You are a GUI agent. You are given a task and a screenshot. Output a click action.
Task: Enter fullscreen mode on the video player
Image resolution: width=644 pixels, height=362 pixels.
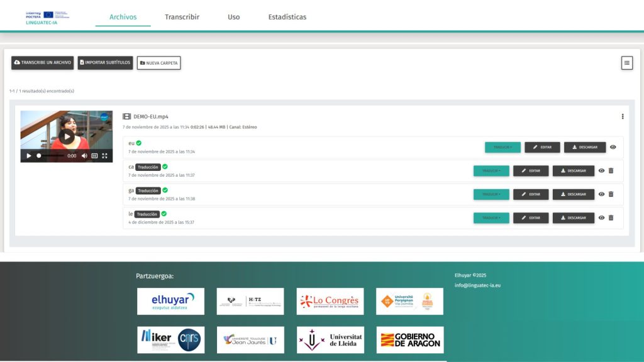(x=105, y=156)
